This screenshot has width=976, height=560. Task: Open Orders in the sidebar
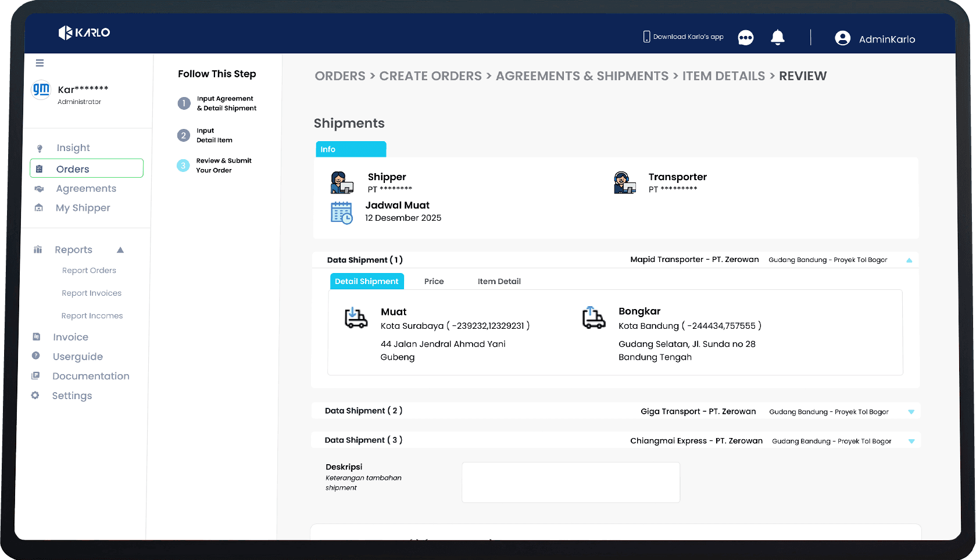(x=87, y=168)
